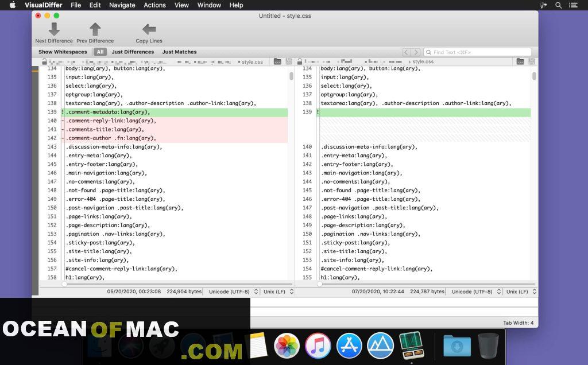Open the Apple menu
Screen dimensions: 588x365
click(x=13, y=5)
